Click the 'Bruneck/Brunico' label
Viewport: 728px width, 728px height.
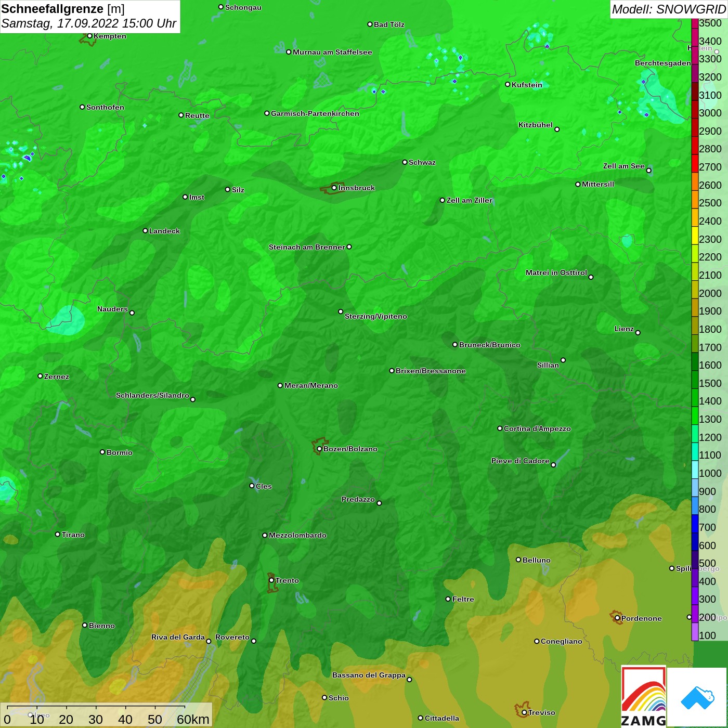pos(489,345)
